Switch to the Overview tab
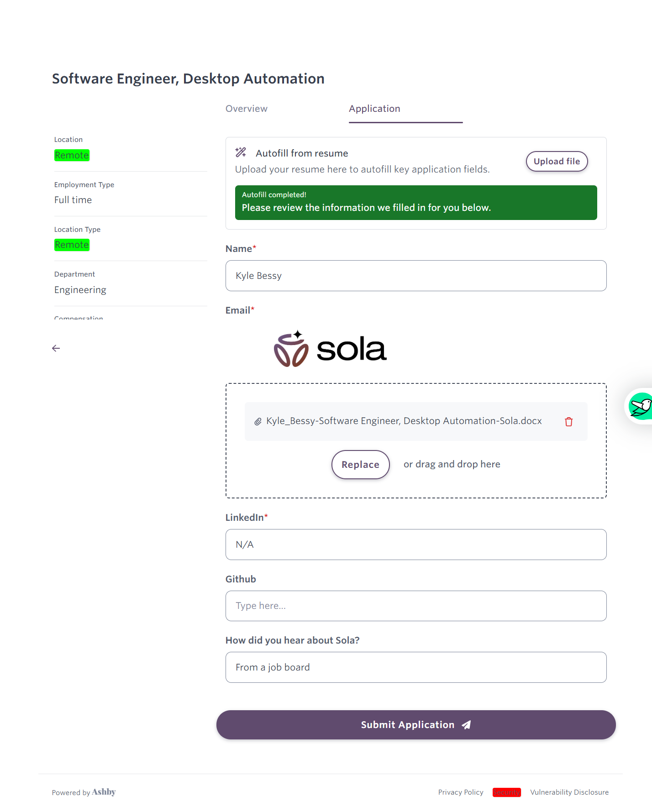 [x=247, y=109]
